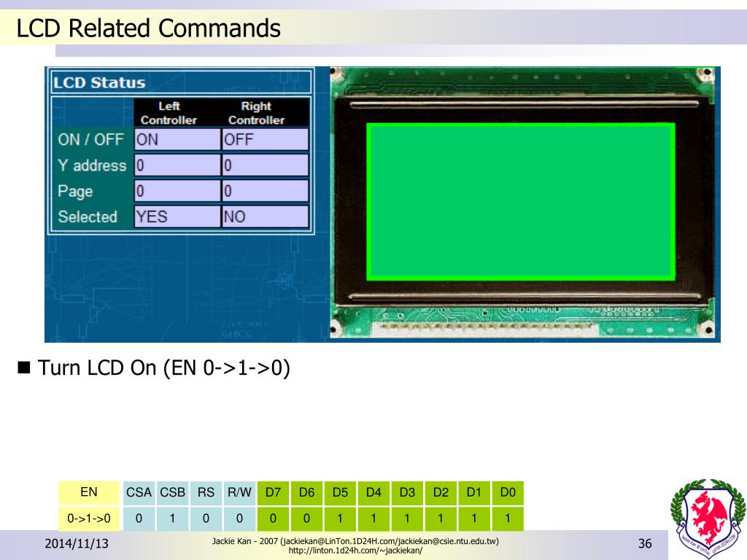Image resolution: width=747 pixels, height=560 pixels.
Task: Click the D7 header cell
Action: point(273,492)
